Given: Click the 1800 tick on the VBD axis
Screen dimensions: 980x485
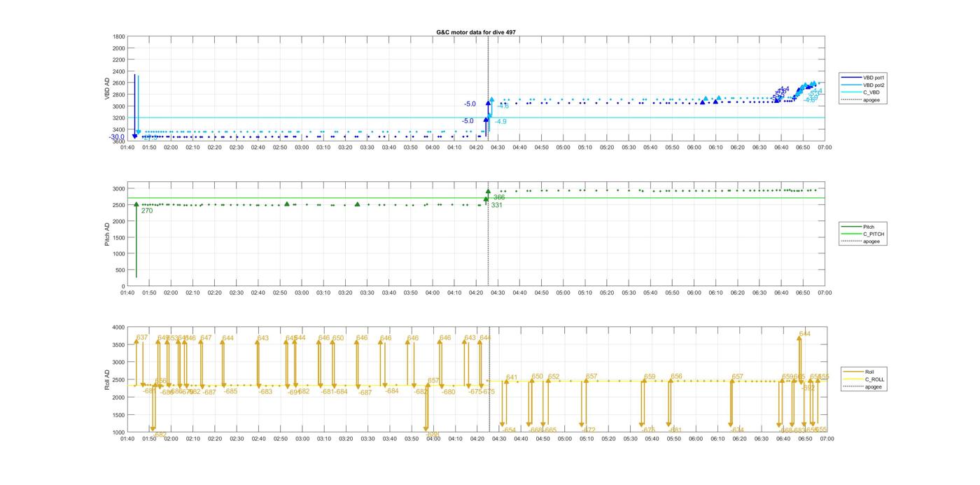Looking at the screenshot, I should (x=119, y=36).
